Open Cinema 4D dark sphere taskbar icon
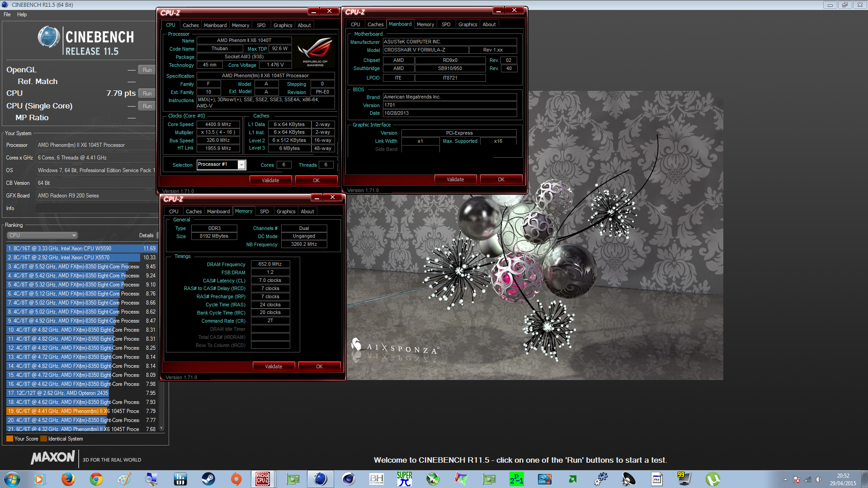Image resolution: width=868 pixels, height=488 pixels. tap(348, 479)
